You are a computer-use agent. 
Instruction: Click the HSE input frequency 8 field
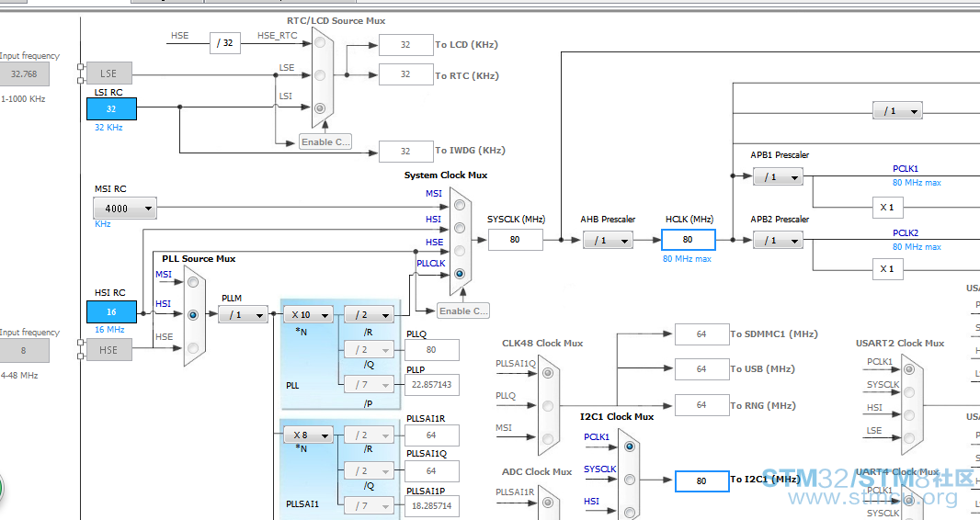coord(24,350)
